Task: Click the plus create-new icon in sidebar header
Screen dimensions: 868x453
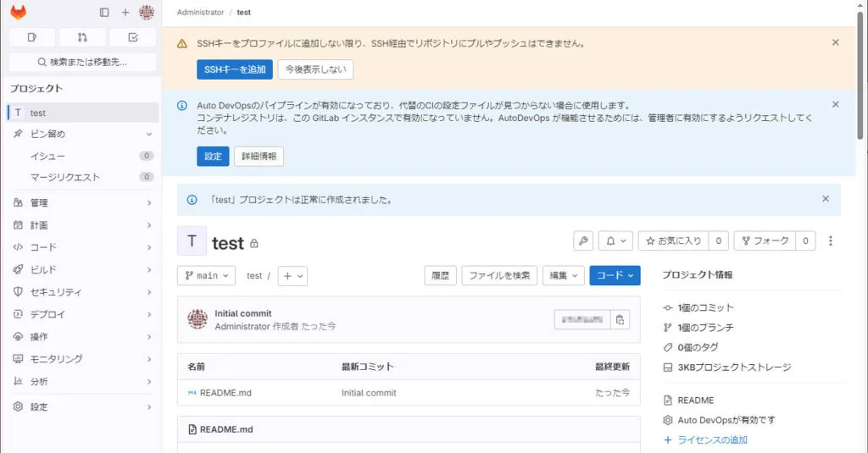Action: click(125, 13)
